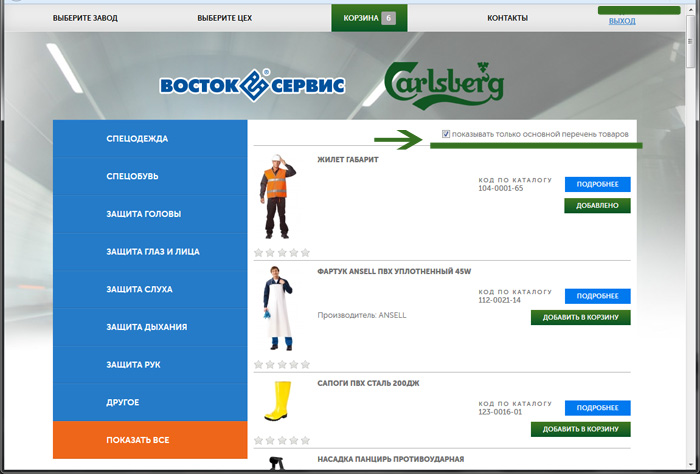
Task: Click the Фартук Ansell apron product image
Action: pyautogui.click(x=278, y=308)
